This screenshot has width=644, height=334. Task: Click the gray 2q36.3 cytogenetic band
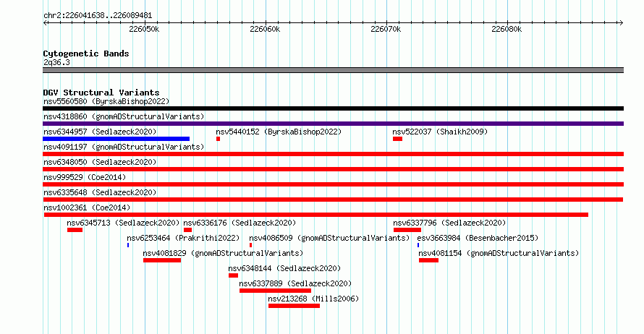[x=333, y=70]
